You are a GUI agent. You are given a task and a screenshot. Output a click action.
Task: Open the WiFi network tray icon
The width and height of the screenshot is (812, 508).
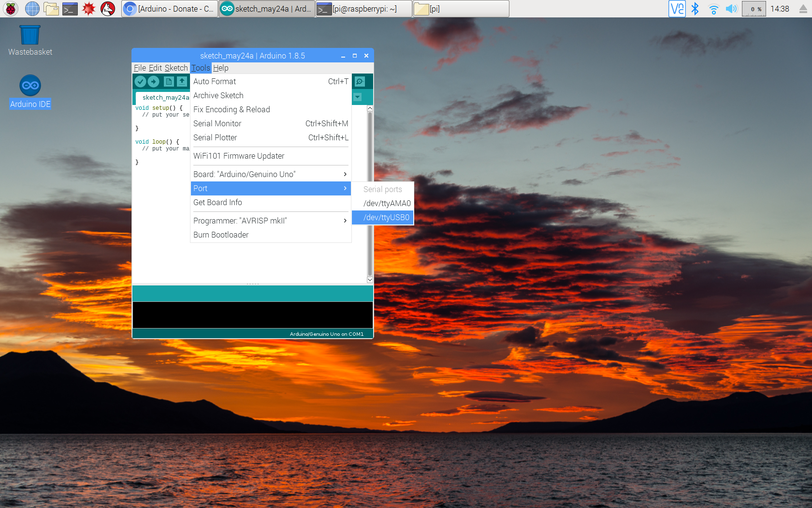[713, 9]
